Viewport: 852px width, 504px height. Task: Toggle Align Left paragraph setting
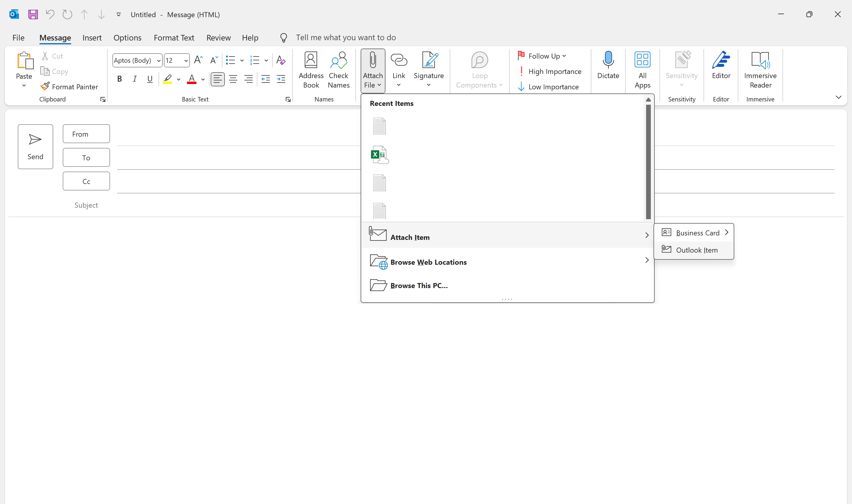click(x=217, y=79)
